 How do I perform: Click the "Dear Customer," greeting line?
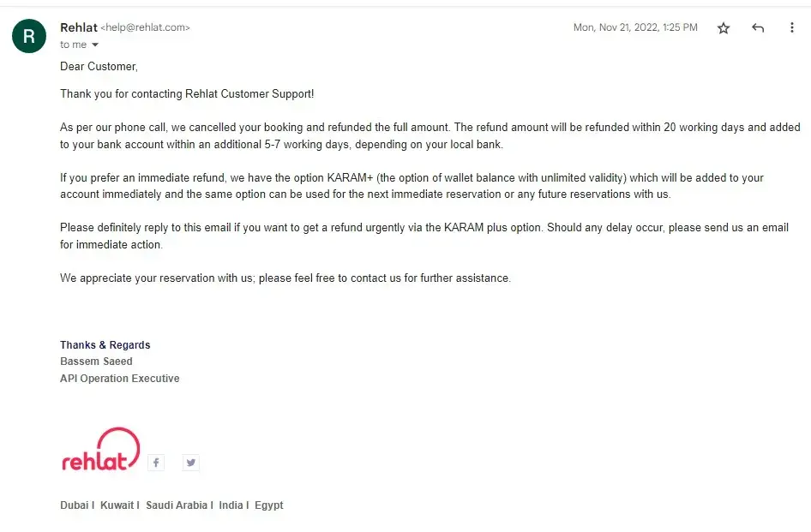pos(99,66)
